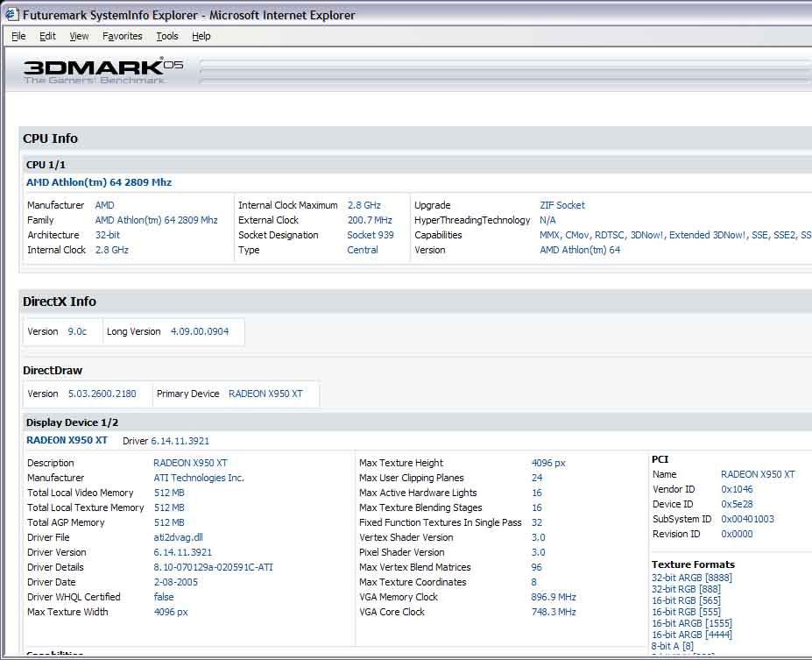The width and height of the screenshot is (812, 660).
Task: Open the View menu
Action: click(79, 36)
